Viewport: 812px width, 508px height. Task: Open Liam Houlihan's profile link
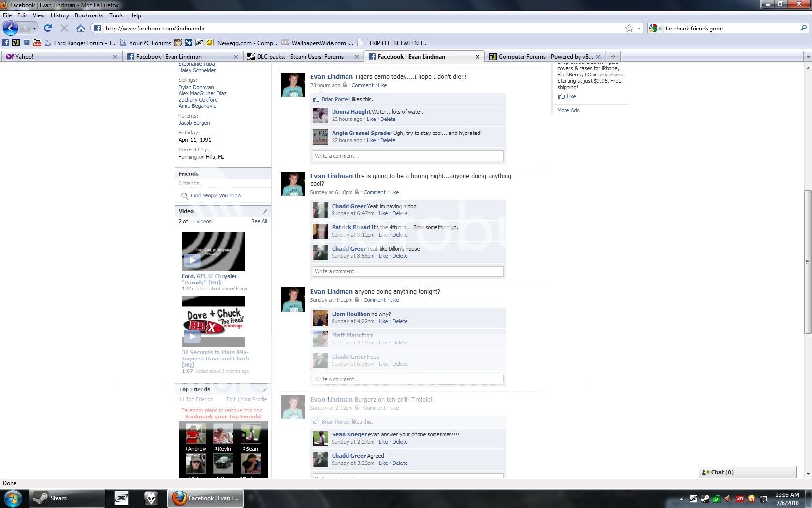click(351, 314)
